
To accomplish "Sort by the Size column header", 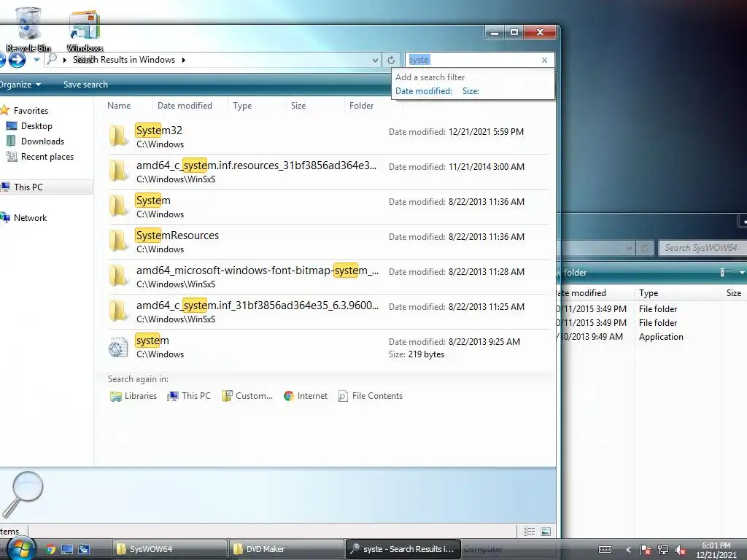I will 298,106.
